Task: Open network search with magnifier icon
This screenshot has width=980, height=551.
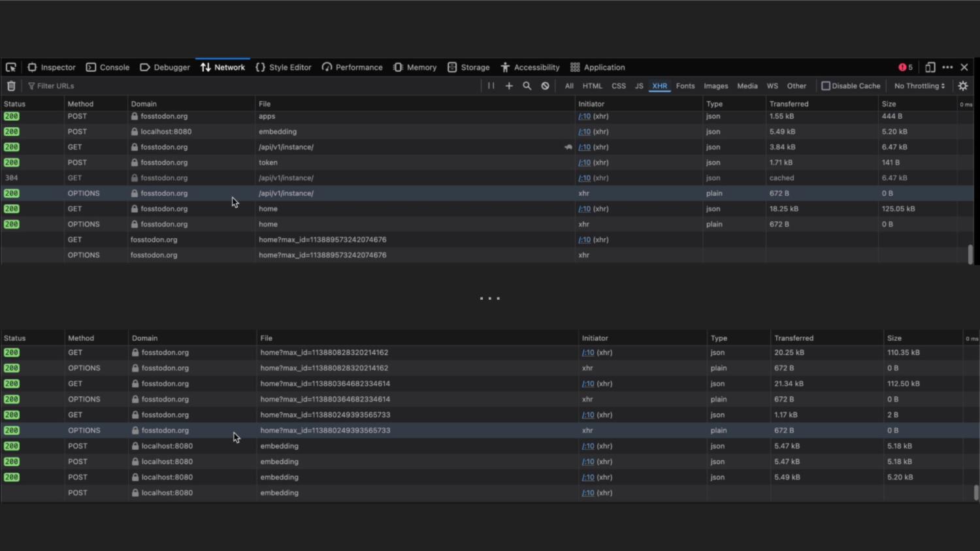Action: coord(527,86)
